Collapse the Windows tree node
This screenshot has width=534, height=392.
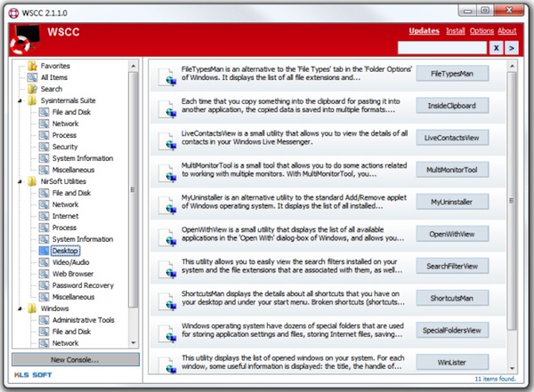pos(20,308)
